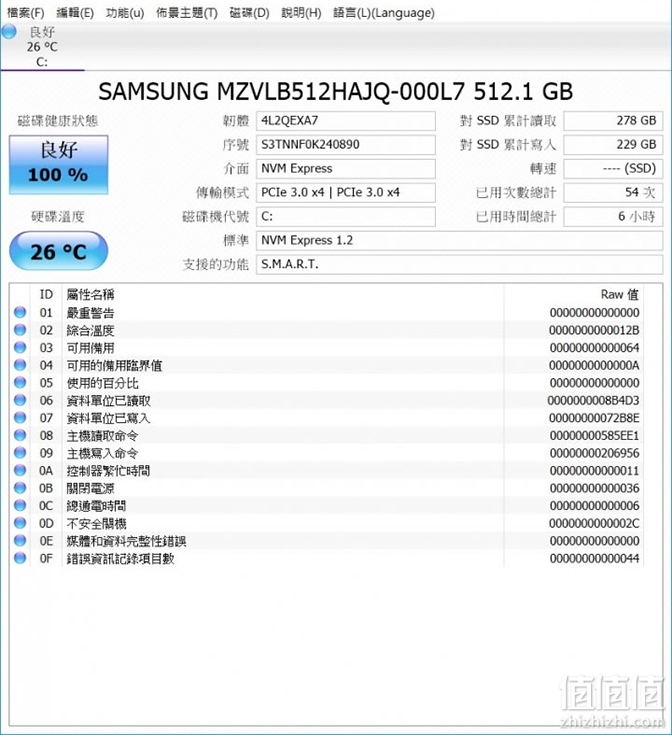The height and width of the screenshot is (735, 672).
Task: Open the 磁碟(D) menu
Action: [249, 13]
